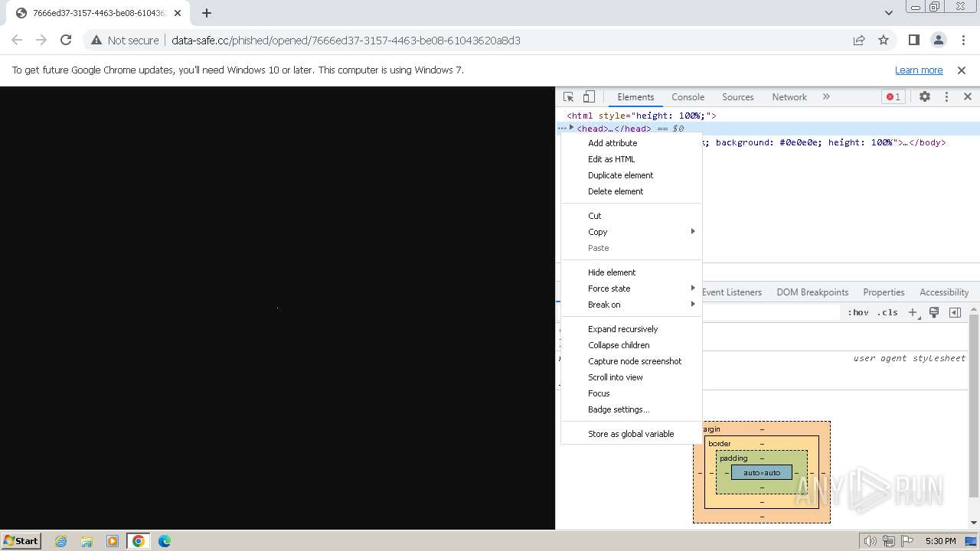Launch Internet Explorer from taskbar
The width and height of the screenshot is (980, 551).
pos(60,541)
